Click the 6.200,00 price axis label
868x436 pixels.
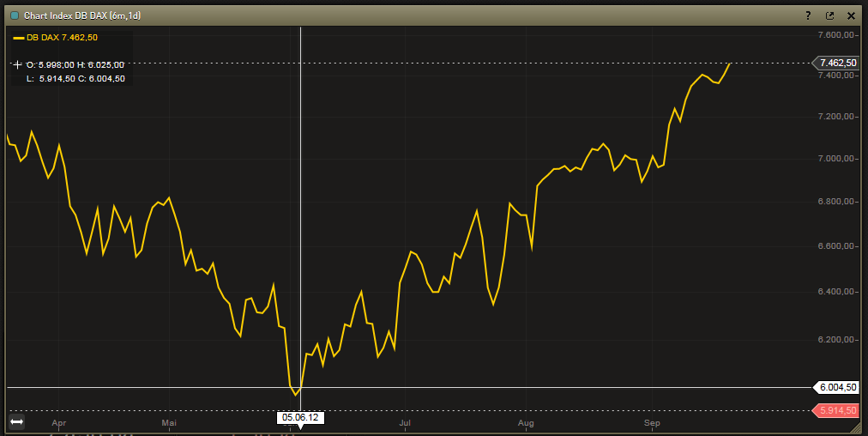[x=836, y=339]
